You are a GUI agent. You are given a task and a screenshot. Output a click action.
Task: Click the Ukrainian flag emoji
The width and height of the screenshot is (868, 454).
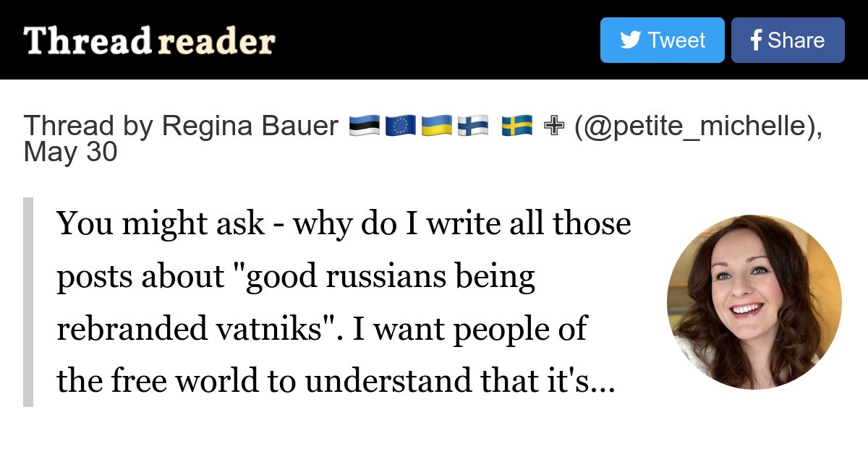(x=436, y=127)
